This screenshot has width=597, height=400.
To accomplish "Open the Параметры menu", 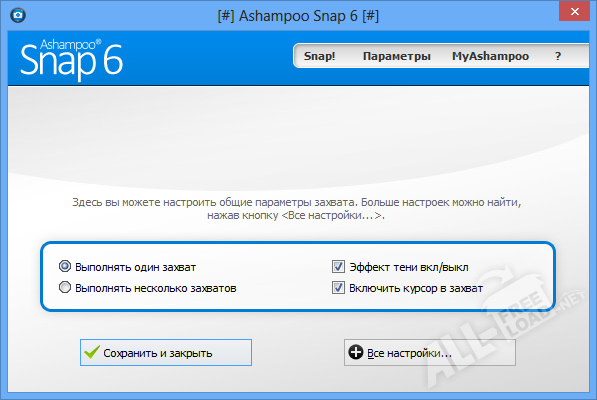I will point(397,56).
